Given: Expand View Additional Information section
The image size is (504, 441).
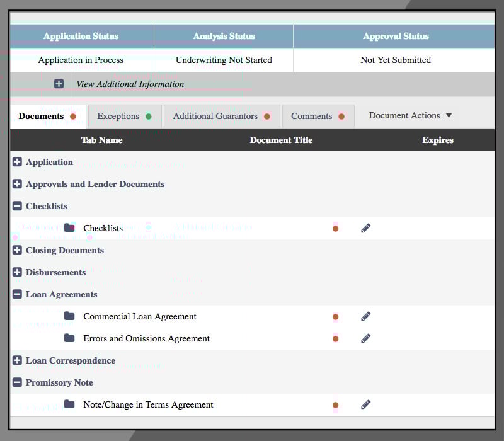Looking at the screenshot, I should pos(59,84).
